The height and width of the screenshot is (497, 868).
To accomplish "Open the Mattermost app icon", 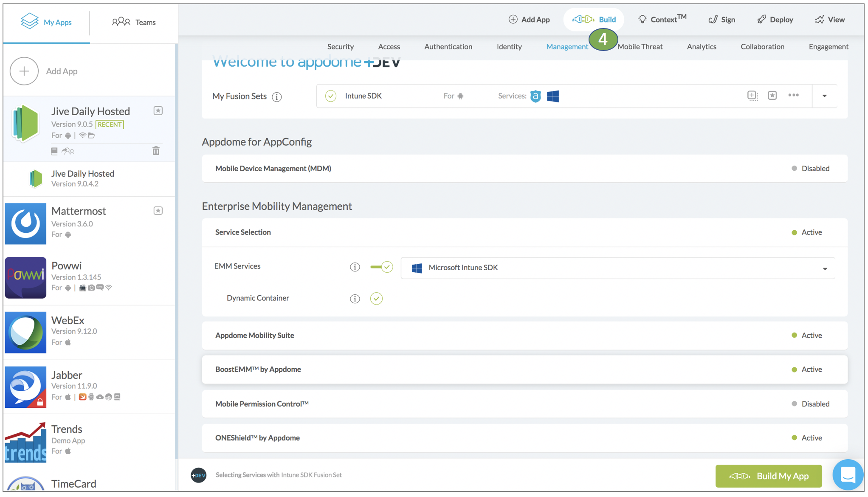I will click(25, 223).
